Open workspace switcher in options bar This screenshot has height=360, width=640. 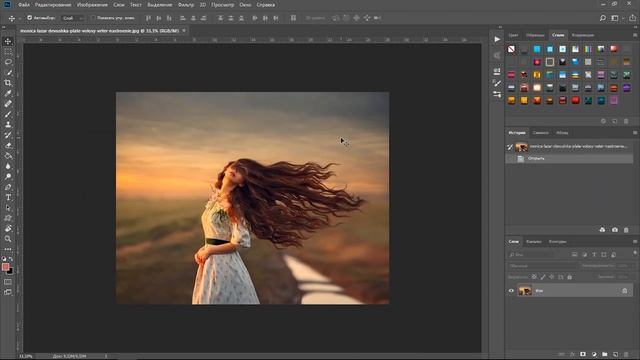click(617, 18)
